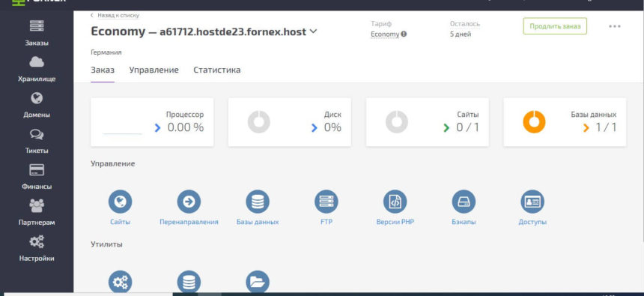The width and height of the screenshot is (644, 296).
Task: Click the 0.00 % processor value
Action: coord(185,127)
